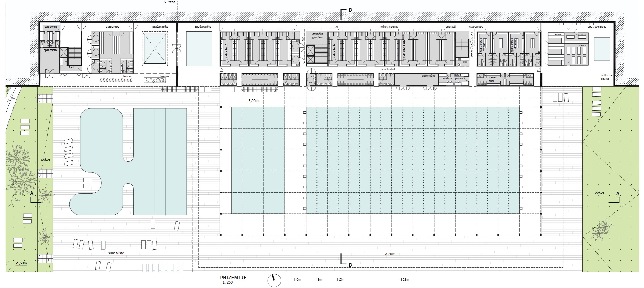This screenshot has width=644, height=288.
Task: Select the prva pomoć room label
Action: (x=459, y=77)
